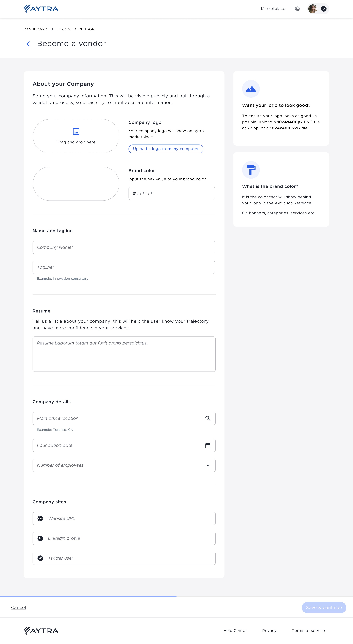Open the language globe icon
This screenshot has width=353, height=644.
297,9
